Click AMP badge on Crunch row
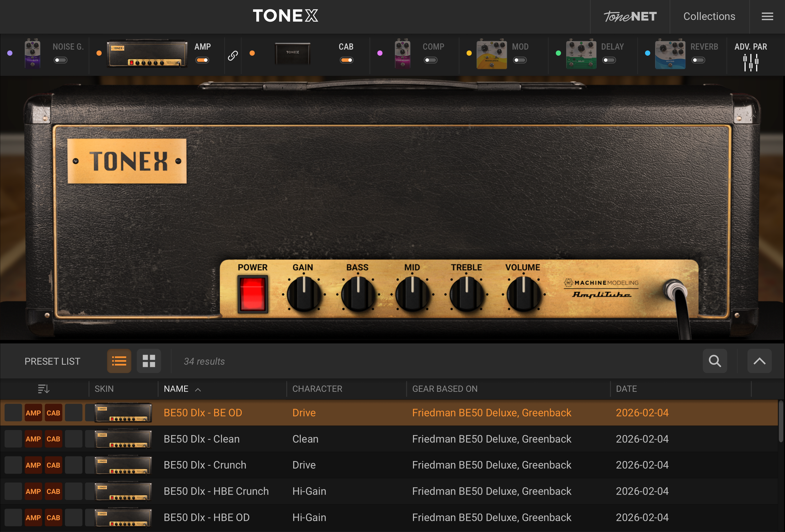The height and width of the screenshot is (532, 785). point(33,465)
